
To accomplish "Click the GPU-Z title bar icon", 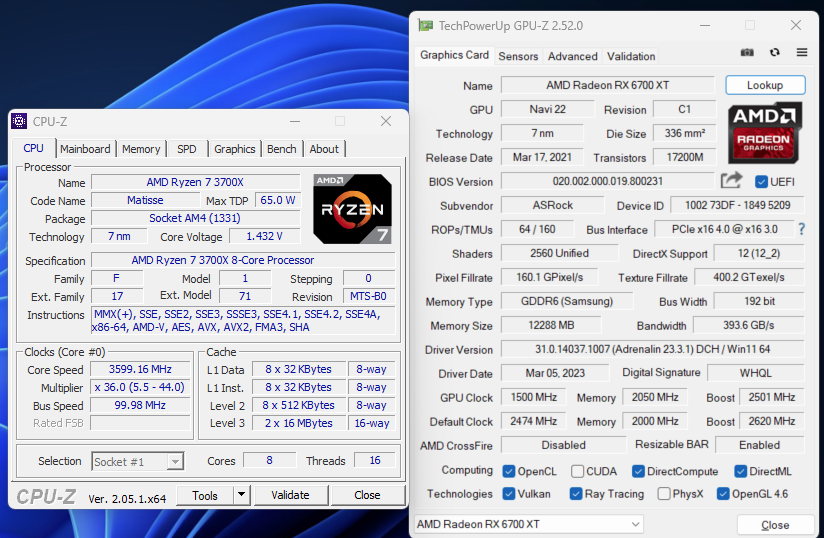I will pyautogui.click(x=425, y=25).
